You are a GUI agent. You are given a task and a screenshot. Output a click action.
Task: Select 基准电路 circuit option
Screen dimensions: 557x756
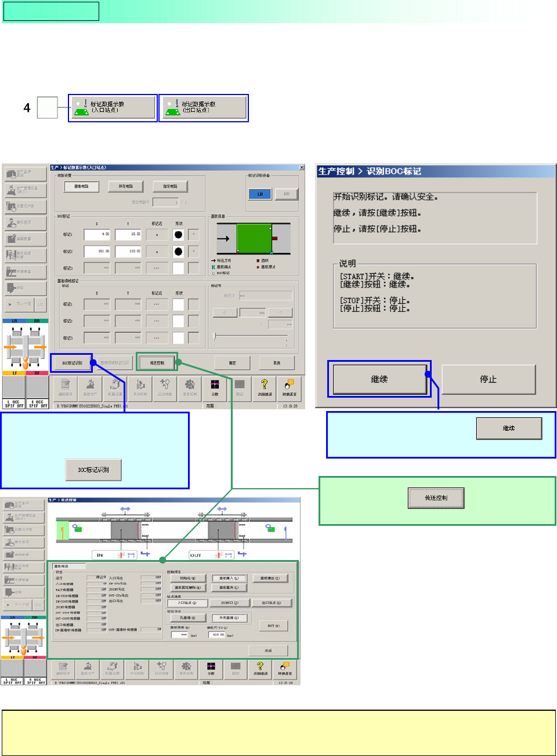pyautogui.click(x=81, y=186)
